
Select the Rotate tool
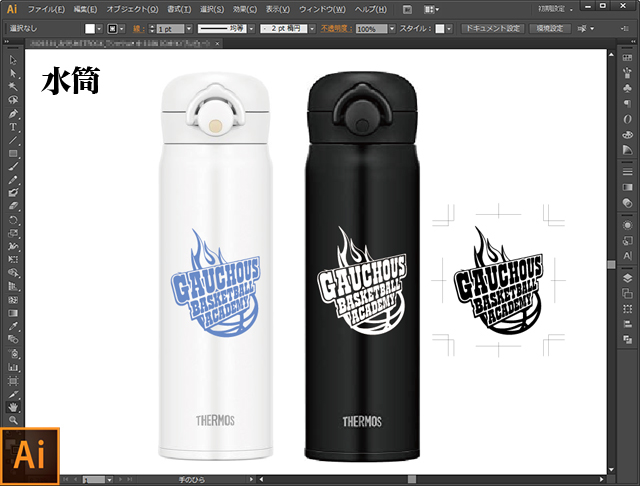coord(13,220)
